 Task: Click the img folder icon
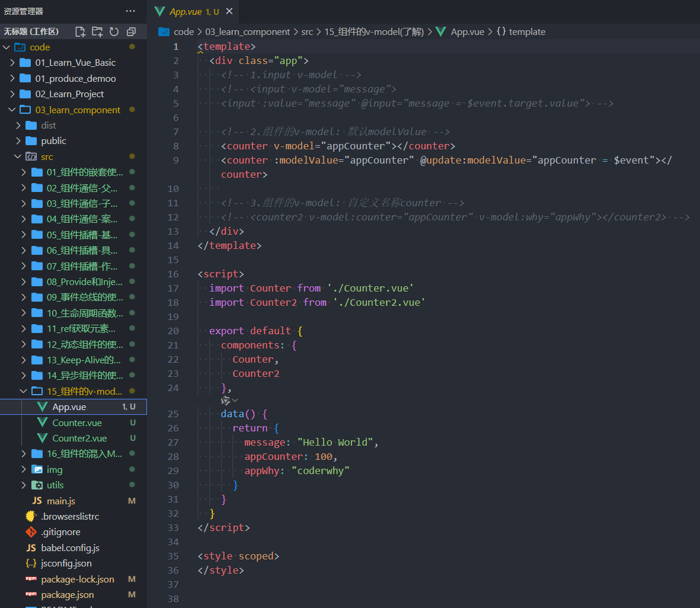click(37, 469)
